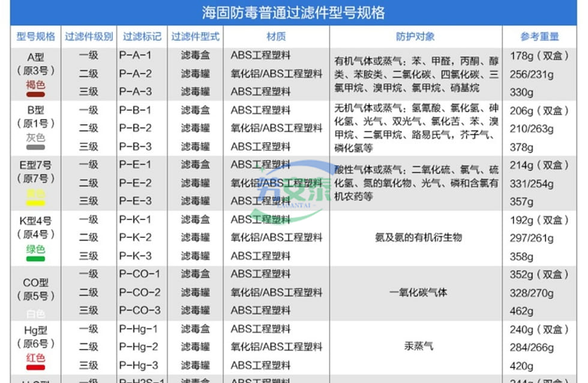
Task: Click the yellow color bar under E型7号
Action: tap(35, 203)
